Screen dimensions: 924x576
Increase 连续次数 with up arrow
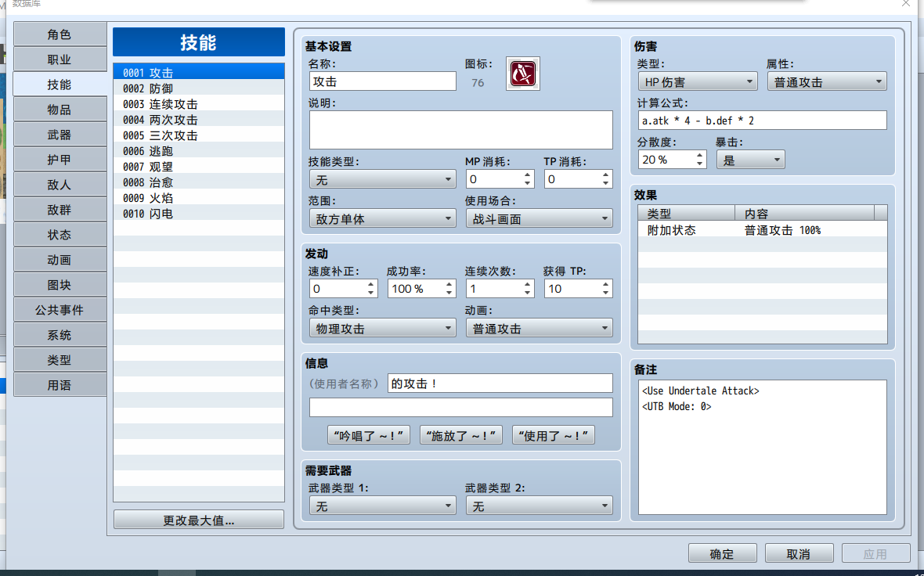coord(528,284)
